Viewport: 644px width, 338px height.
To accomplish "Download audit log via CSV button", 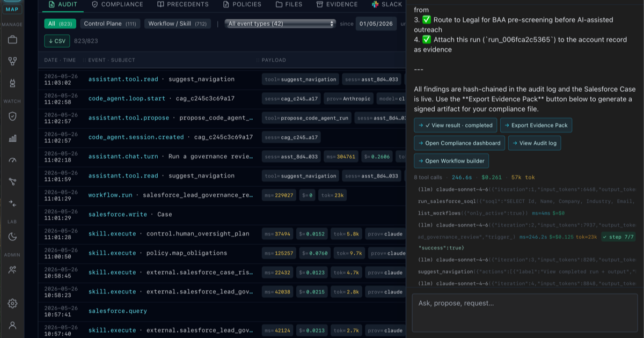I will pos(56,41).
